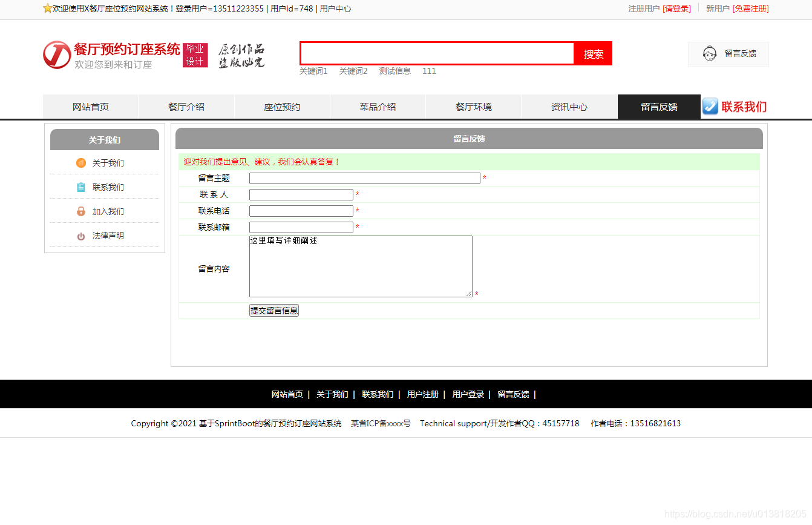Open the 菜品介绍 section
The image size is (812, 525).
pyautogui.click(x=378, y=106)
